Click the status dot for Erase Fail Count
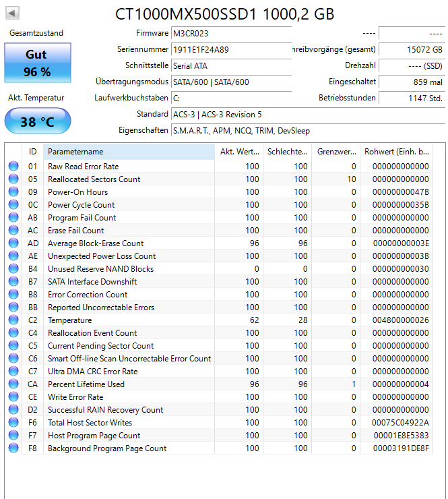Viewport: 448px width, 499px height. [x=13, y=230]
